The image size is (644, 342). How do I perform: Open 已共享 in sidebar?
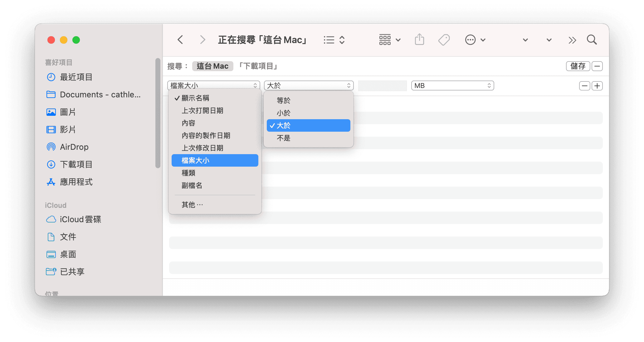[x=65, y=272]
